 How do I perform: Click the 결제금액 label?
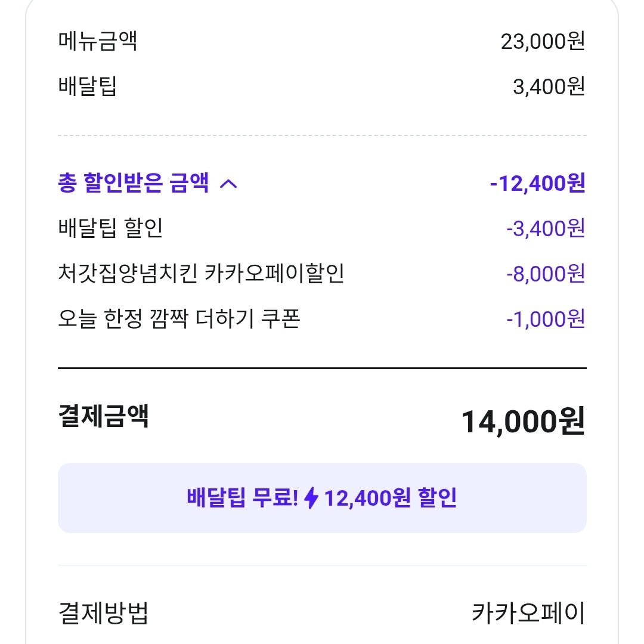point(103,416)
